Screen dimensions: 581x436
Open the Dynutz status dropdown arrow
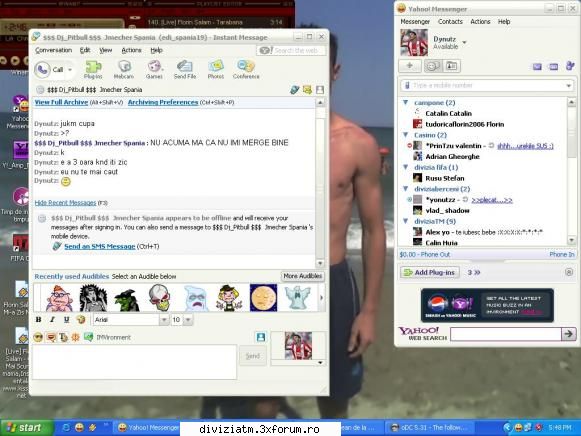click(x=464, y=42)
